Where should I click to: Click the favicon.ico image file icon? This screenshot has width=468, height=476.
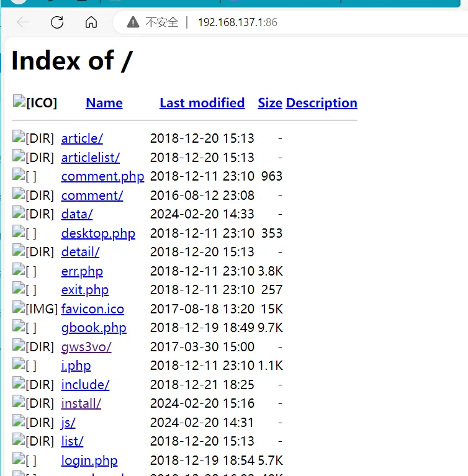pyautogui.click(x=19, y=308)
